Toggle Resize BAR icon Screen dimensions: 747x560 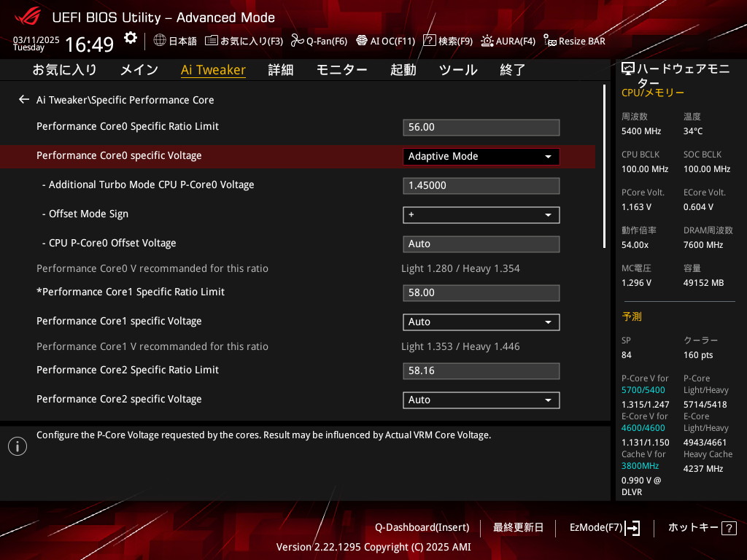click(x=550, y=41)
